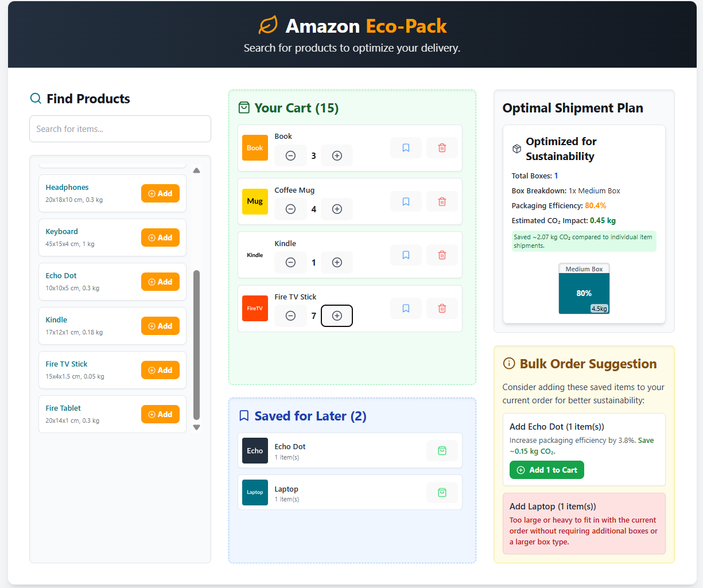Click yellow Mug thumbnail in cart
This screenshot has height=588, width=703.
pyautogui.click(x=255, y=201)
